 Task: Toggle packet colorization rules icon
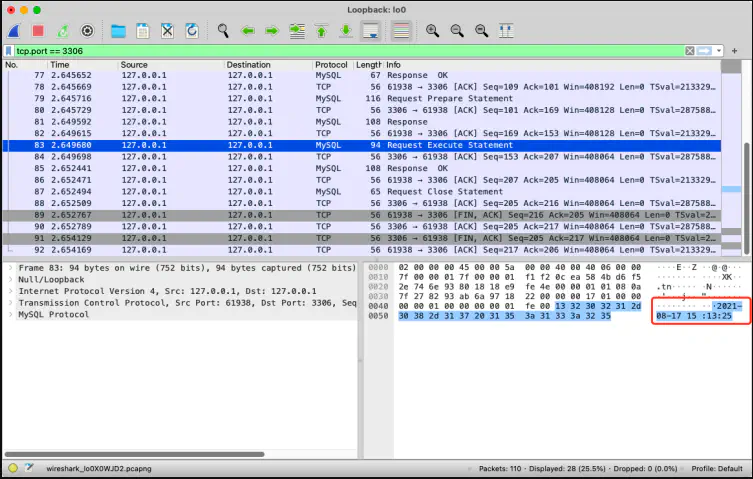(x=401, y=31)
